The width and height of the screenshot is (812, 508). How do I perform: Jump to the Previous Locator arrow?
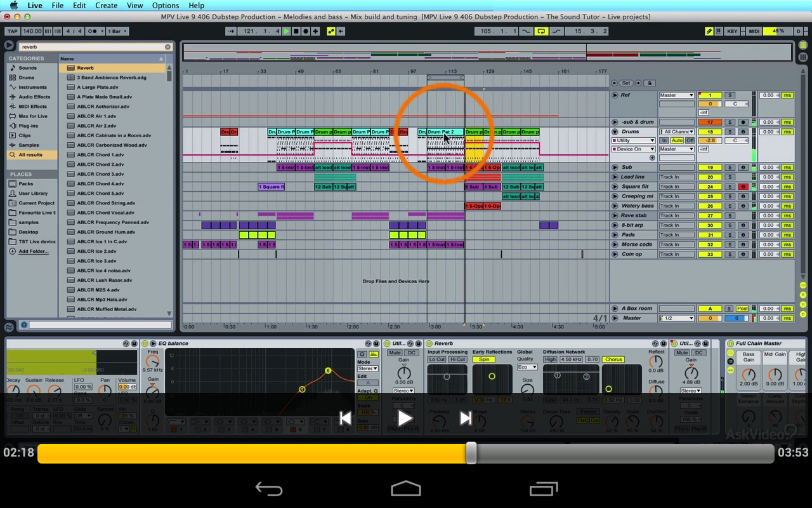click(614, 83)
